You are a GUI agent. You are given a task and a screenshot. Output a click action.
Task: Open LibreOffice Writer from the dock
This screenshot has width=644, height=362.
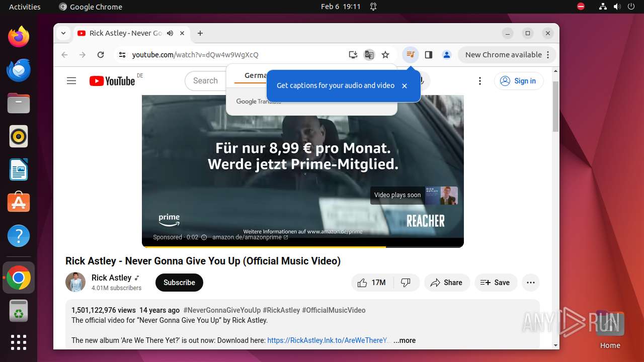point(19,169)
